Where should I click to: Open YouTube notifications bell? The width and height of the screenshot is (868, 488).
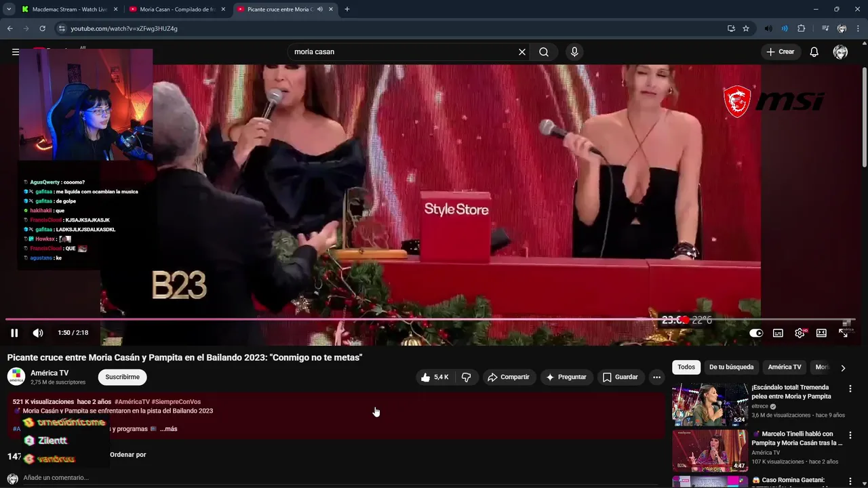pos(814,52)
